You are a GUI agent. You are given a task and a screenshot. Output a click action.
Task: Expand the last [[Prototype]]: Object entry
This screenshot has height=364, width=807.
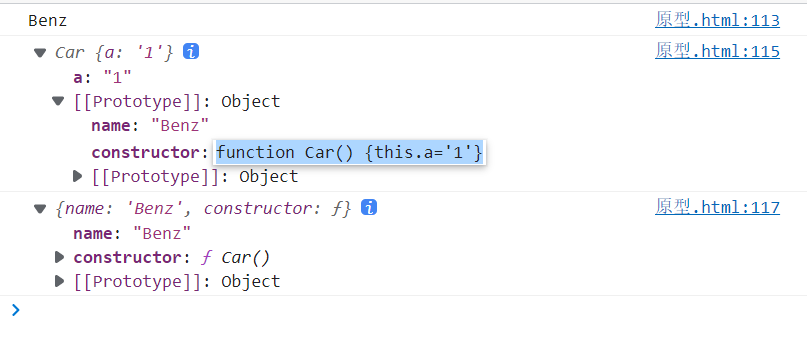(x=60, y=281)
